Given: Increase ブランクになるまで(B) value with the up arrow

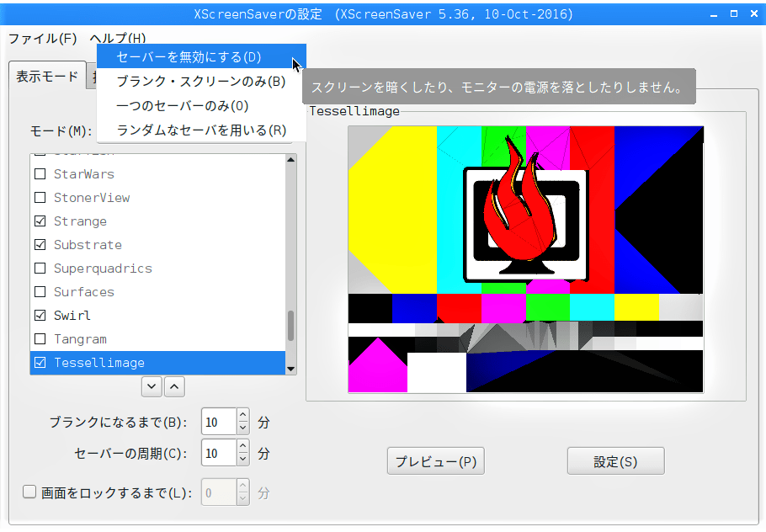Looking at the screenshot, I should point(242,415).
